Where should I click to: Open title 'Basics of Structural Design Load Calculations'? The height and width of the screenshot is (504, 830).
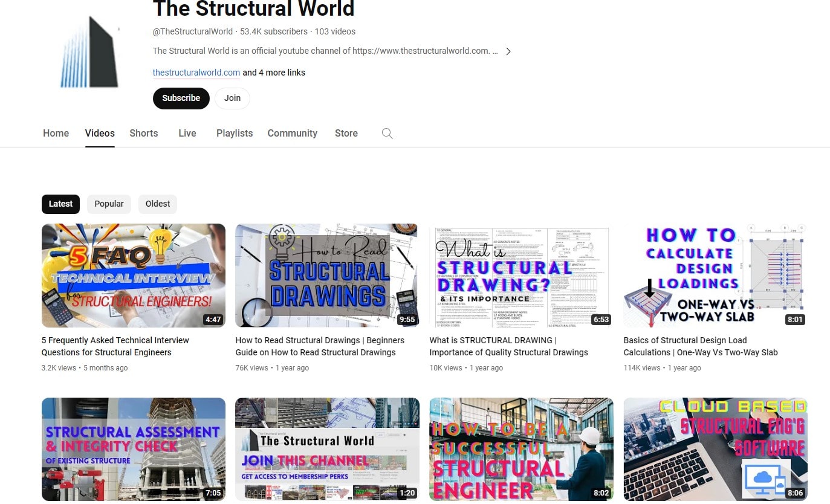click(701, 346)
